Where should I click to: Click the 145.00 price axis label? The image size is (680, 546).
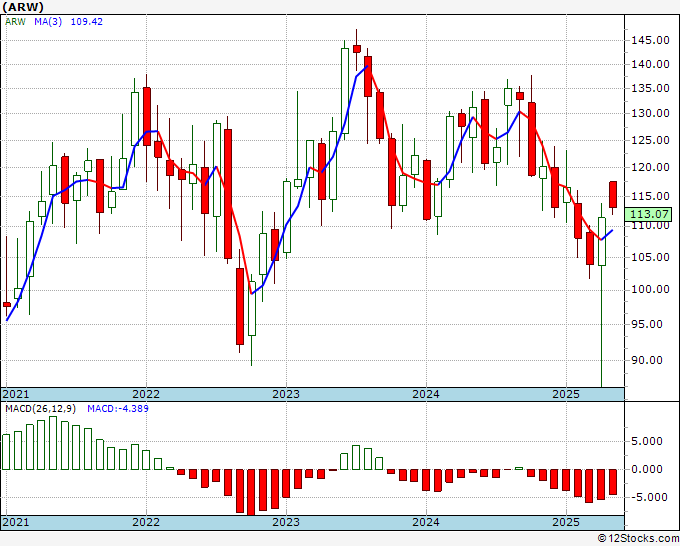[x=650, y=40]
